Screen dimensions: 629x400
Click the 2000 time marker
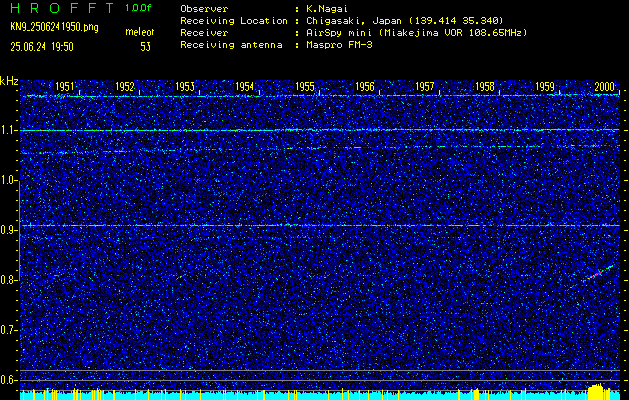(605, 87)
